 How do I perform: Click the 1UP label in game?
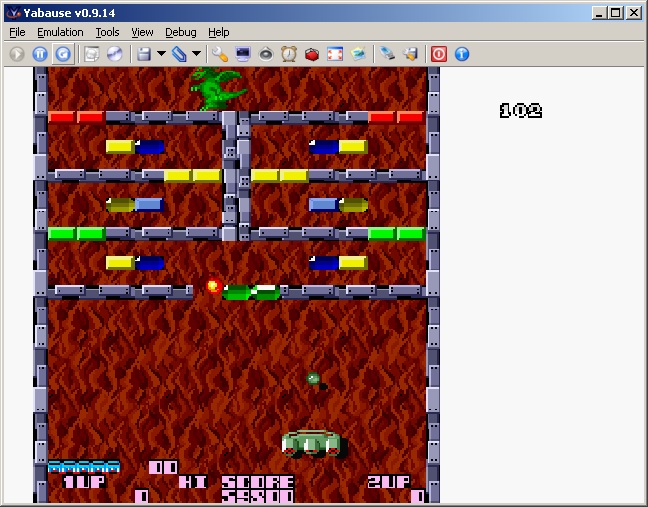click(84, 482)
